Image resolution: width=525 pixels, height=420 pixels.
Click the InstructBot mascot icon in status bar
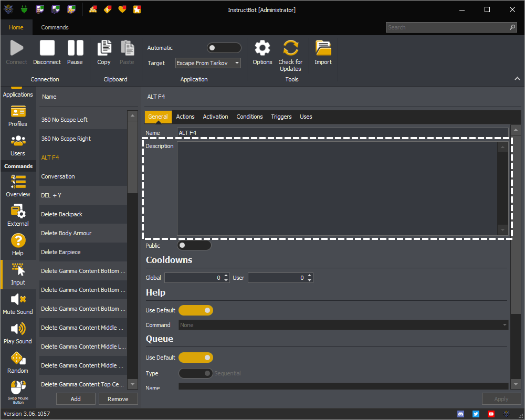point(506,414)
